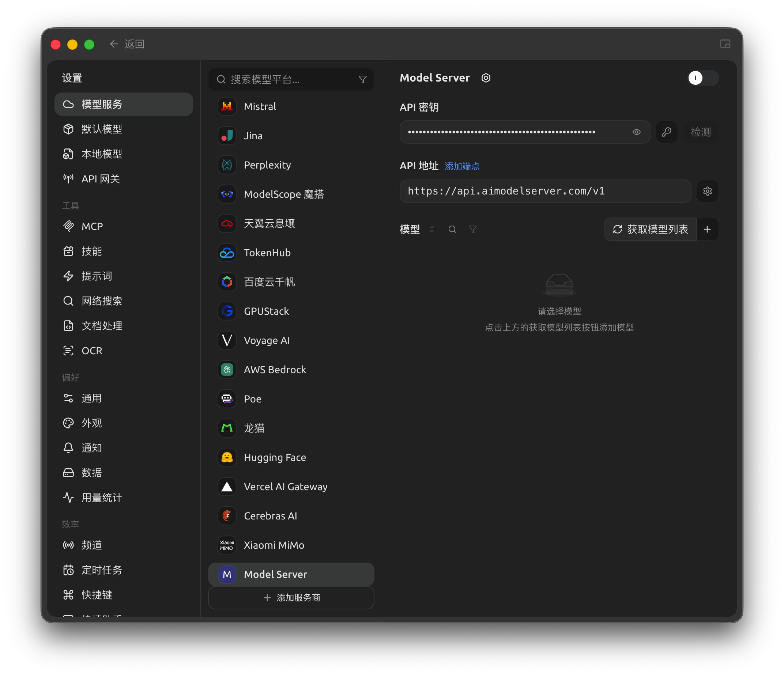Open 本地模型 settings
Screen dimensions: 784x677
point(124,154)
